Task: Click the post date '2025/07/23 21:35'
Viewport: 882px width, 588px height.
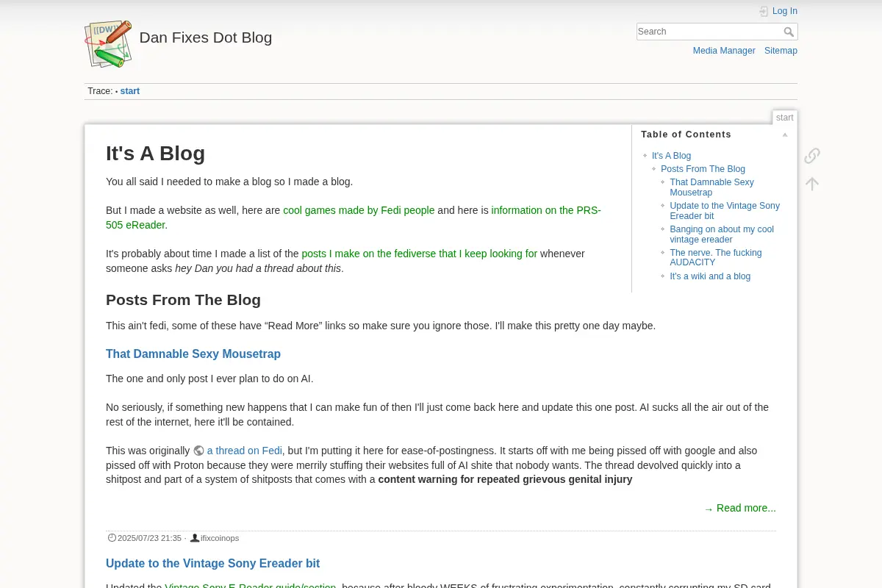Action: [x=149, y=538]
